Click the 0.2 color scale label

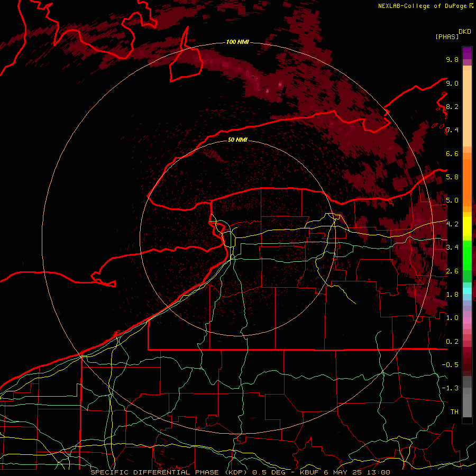(x=452, y=341)
